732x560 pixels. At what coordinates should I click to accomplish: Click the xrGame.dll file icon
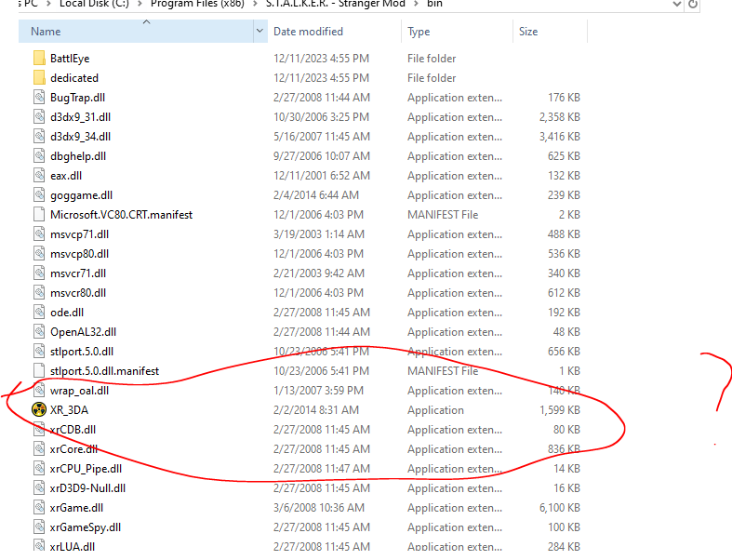coord(40,508)
